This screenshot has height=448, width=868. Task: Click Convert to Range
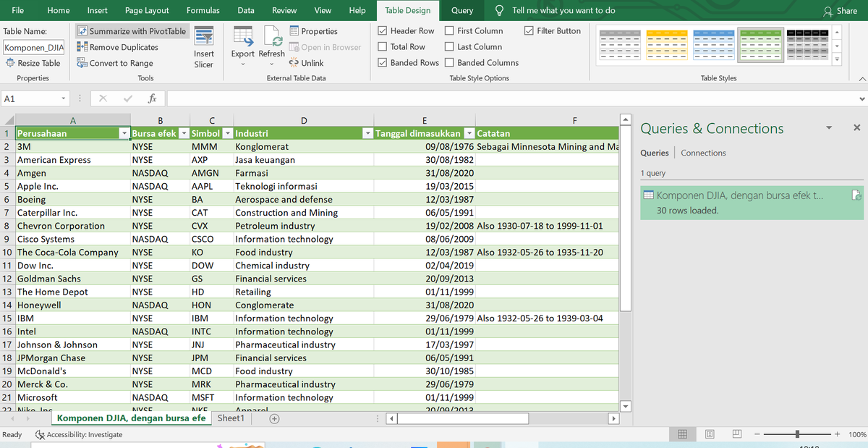[115, 63]
